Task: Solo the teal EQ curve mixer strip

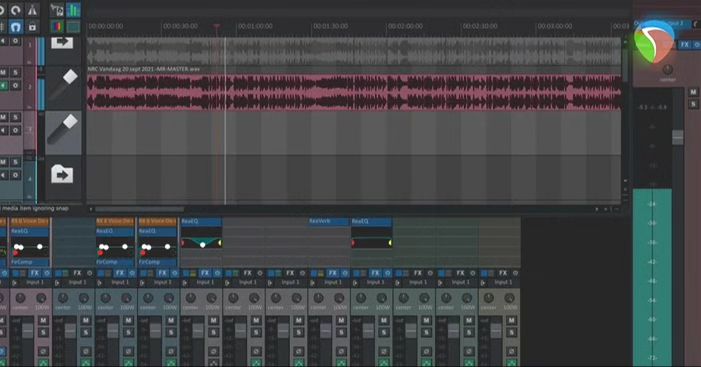Action: (213, 333)
